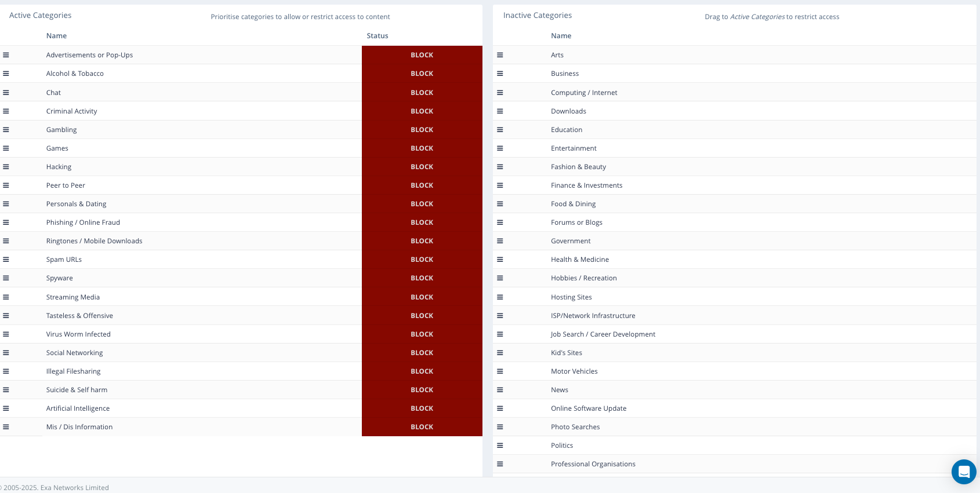Click the Status column header
The height and width of the screenshot is (493, 980).
(377, 36)
